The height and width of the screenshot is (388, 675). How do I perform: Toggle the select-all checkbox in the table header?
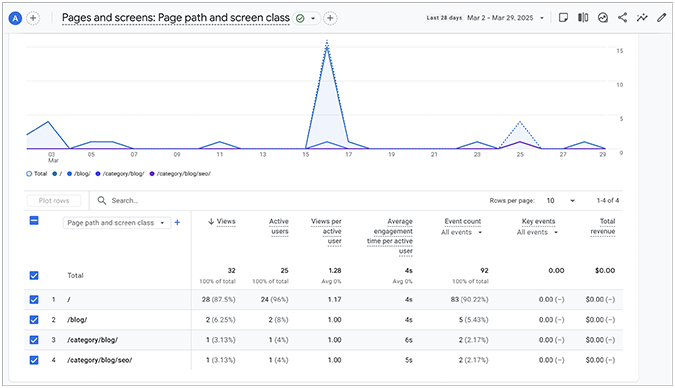(34, 221)
